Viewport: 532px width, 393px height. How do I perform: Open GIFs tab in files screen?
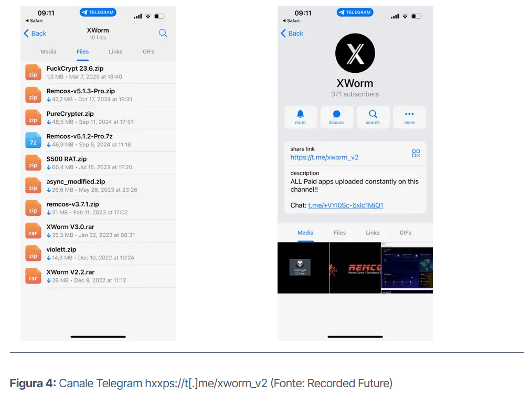(148, 51)
